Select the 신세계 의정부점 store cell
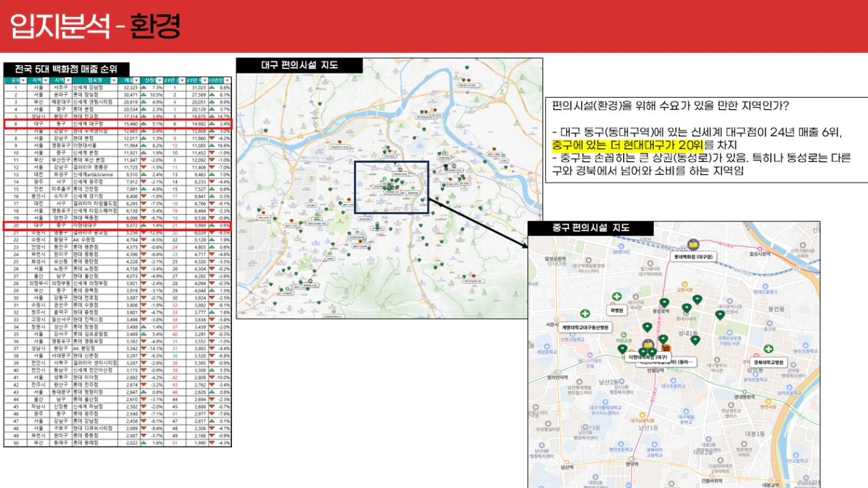 96,283
